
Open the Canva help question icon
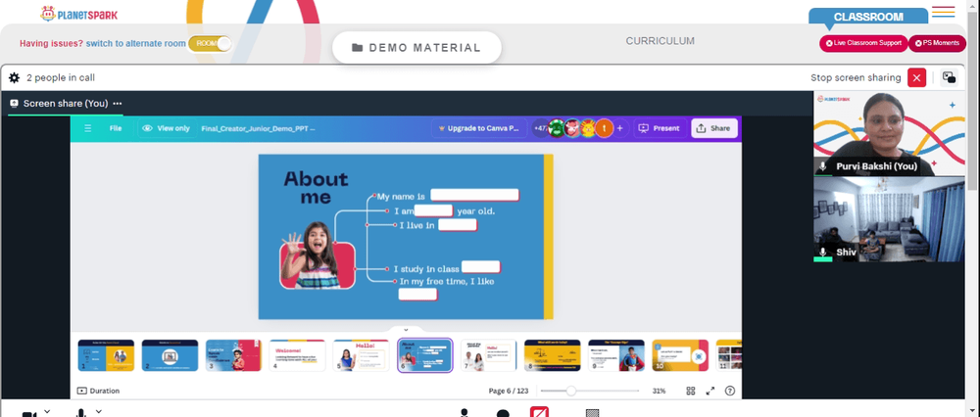coord(729,391)
